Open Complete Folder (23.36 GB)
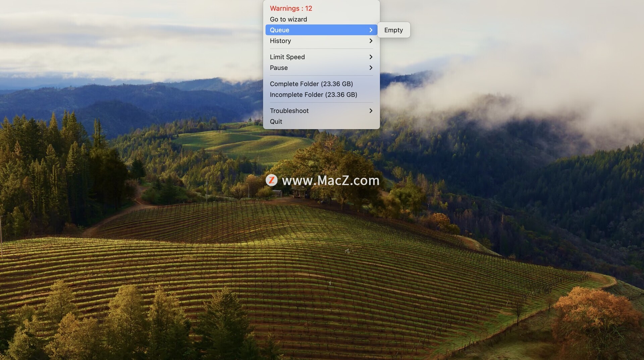The image size is (644, 360). 321,84
